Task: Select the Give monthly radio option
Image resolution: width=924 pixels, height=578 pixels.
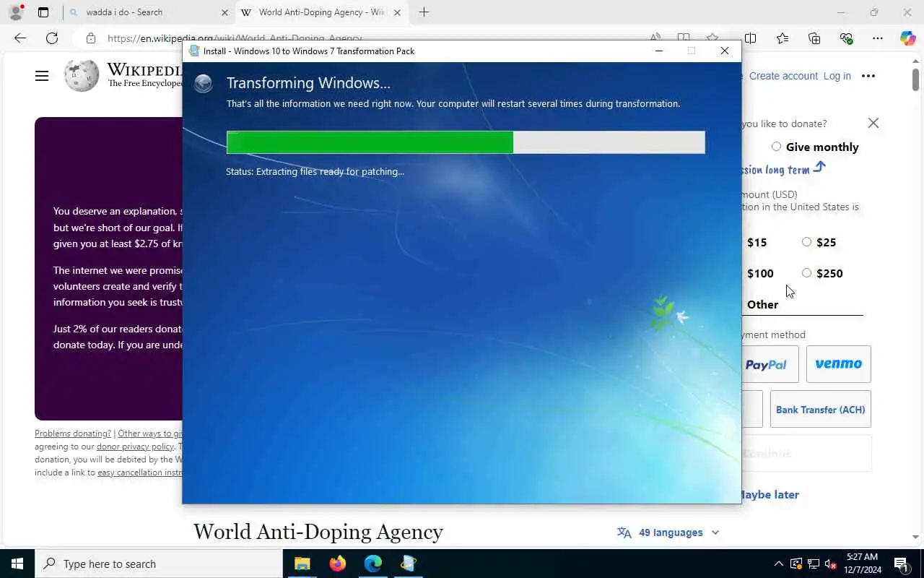Action: [776, 147]
